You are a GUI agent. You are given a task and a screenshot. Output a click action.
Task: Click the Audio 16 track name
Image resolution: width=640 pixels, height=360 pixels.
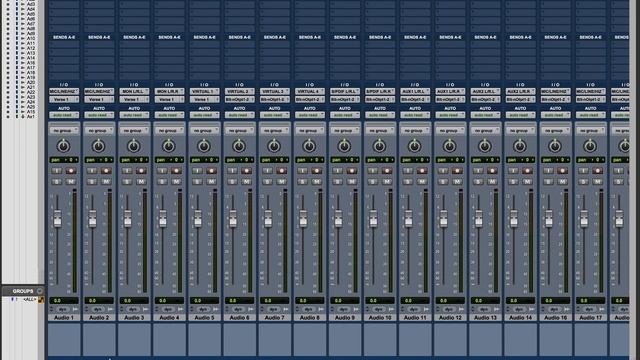coord(556,318)
